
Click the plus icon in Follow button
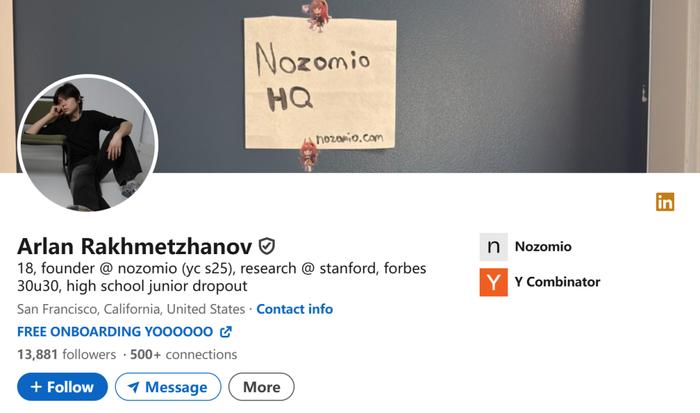tap(36, 387)
